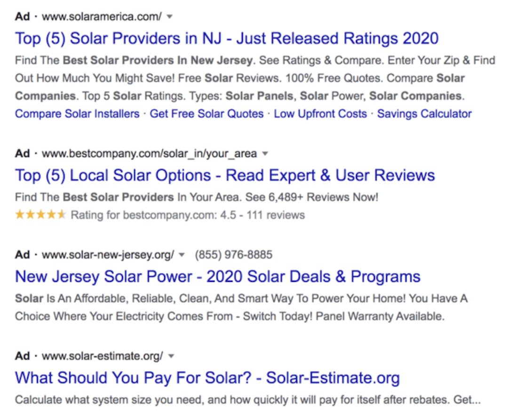The width and height of the screenshot is (508, 420).
Task: Click the www.solar-estimate.org/ display URL
Action: (103, 356)
